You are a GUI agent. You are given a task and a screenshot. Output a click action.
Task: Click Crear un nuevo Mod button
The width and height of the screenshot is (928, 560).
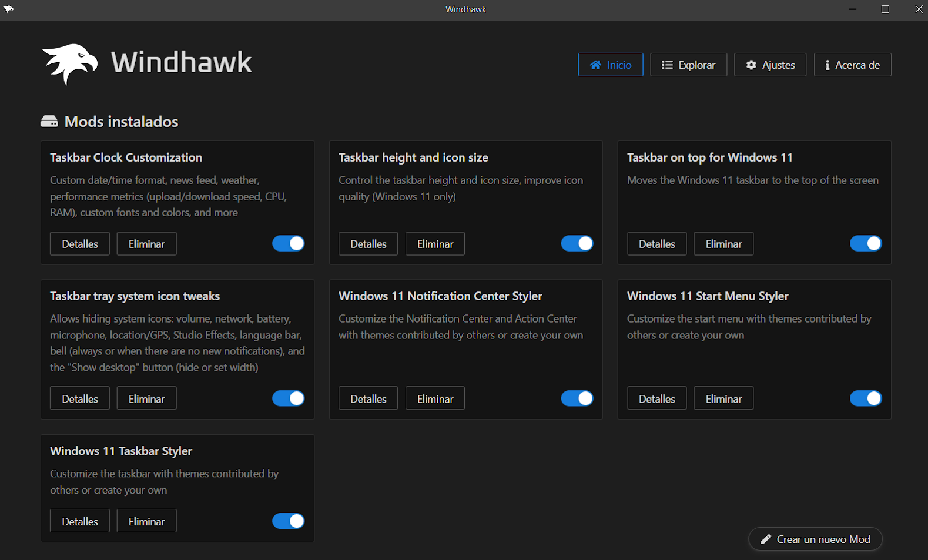coord(815,539)
